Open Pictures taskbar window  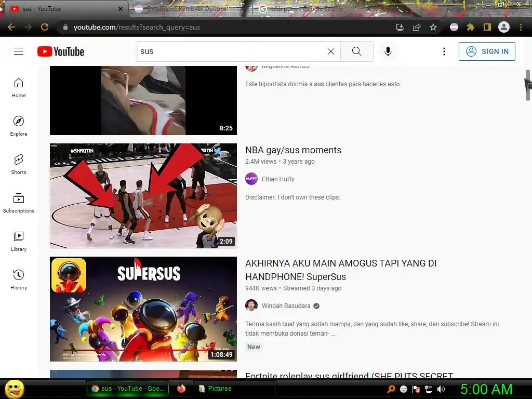point(234,389)
